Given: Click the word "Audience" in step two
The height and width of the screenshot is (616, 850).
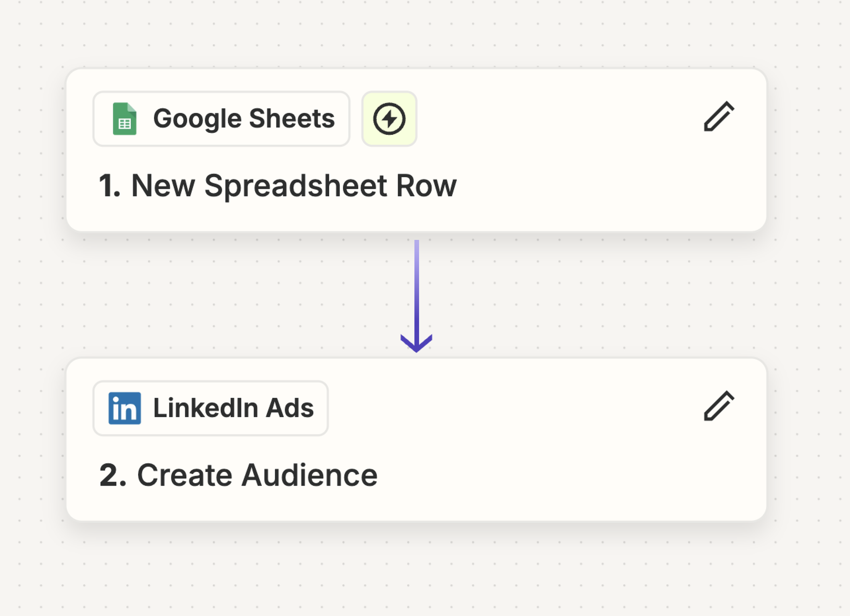Looking at the screenshot, I should coord(310,475).
